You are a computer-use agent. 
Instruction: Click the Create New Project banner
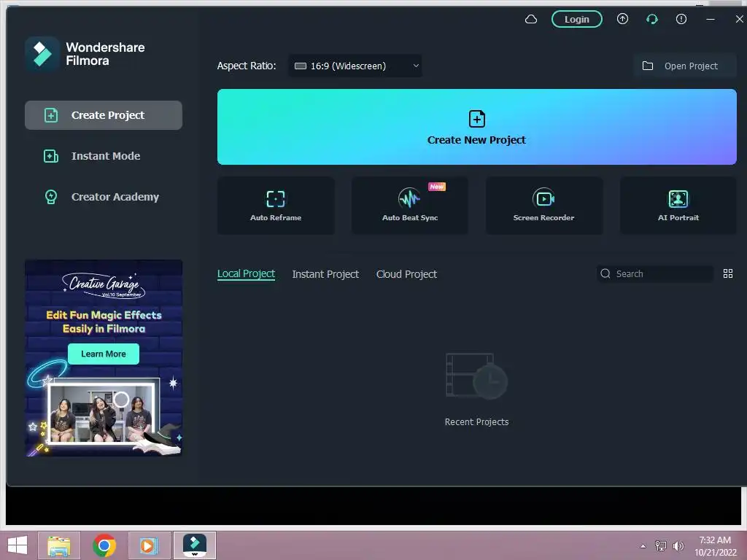click(476, 127)
